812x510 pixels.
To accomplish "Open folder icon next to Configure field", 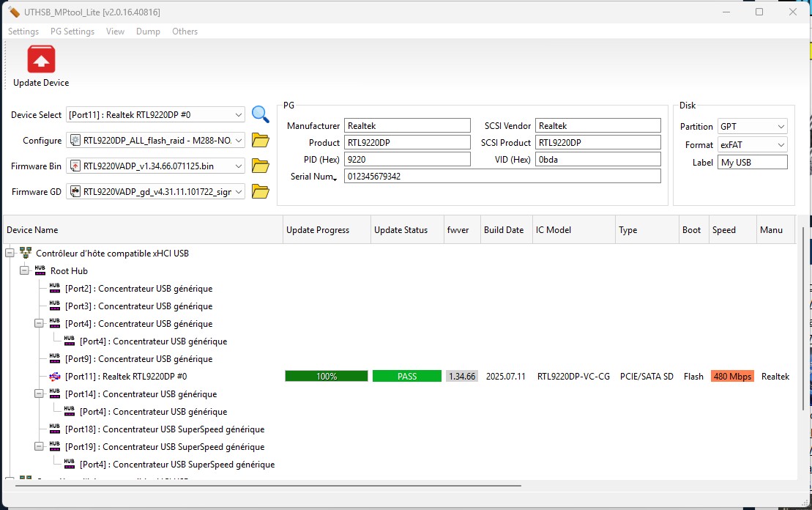I will [260, 140].
